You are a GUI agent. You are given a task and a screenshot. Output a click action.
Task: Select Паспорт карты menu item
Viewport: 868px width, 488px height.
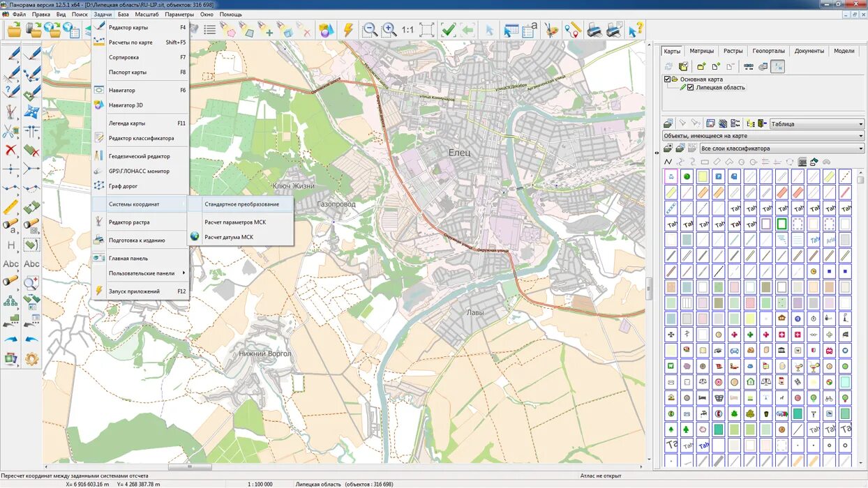[140, 73]
